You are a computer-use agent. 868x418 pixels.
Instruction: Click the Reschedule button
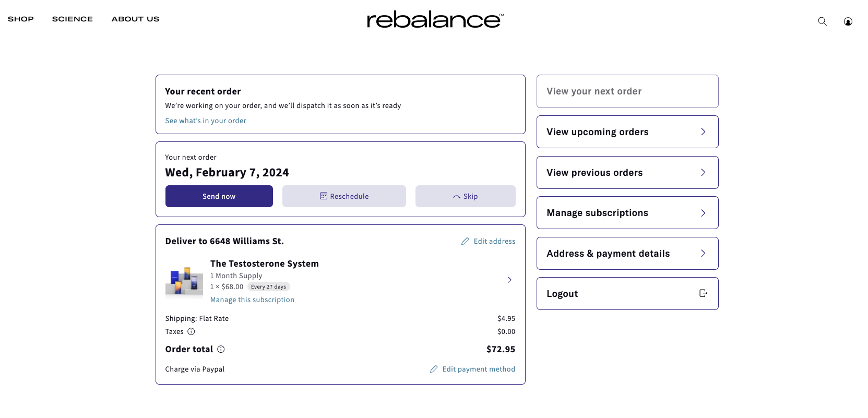(344, 196)
